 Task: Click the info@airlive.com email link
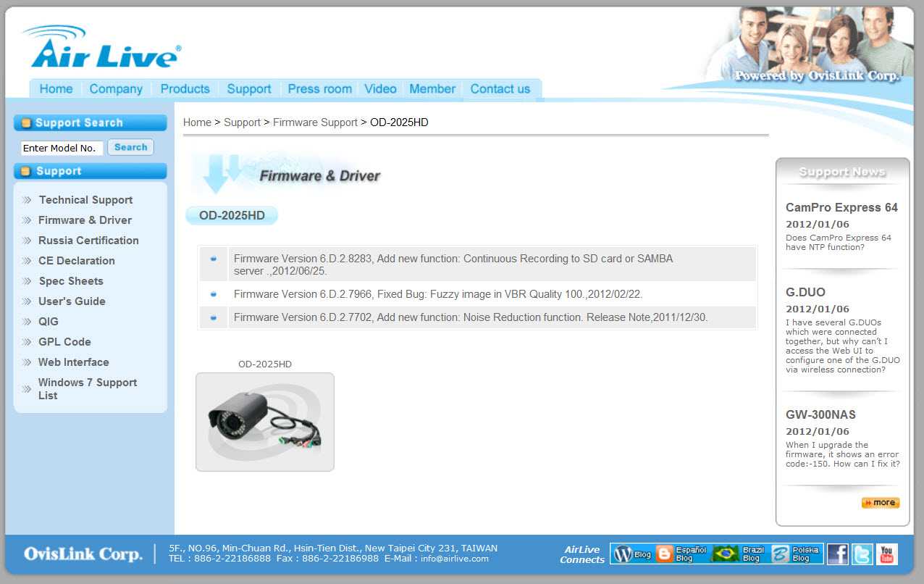[x=455, y=559]
